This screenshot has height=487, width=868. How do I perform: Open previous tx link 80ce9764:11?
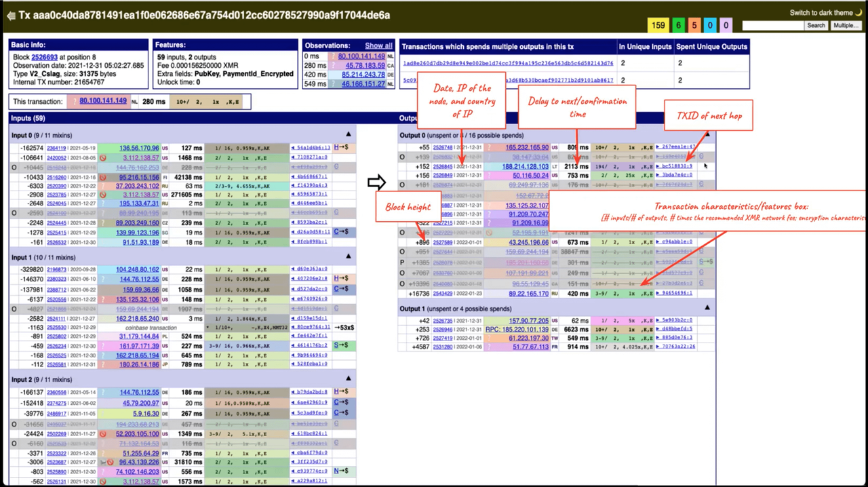click(311, 327)
